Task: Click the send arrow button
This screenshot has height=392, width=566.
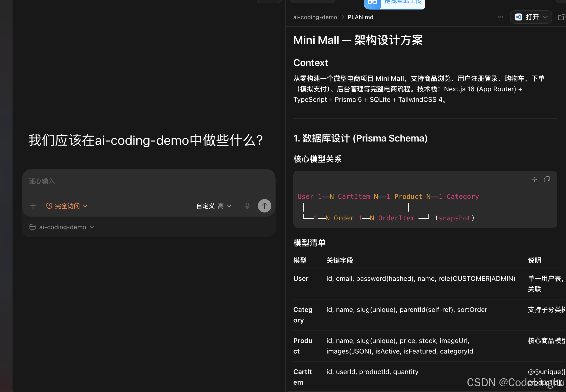Action: [x=264, y=206]
